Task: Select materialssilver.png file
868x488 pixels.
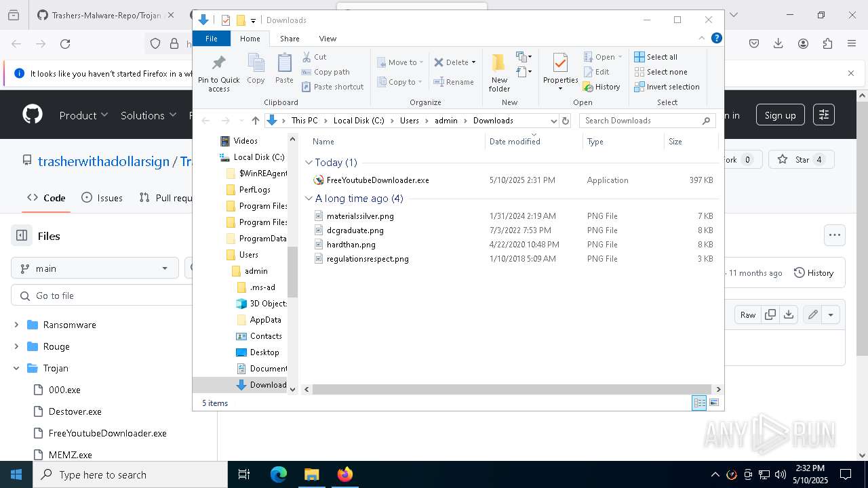Action: [359, 216]
